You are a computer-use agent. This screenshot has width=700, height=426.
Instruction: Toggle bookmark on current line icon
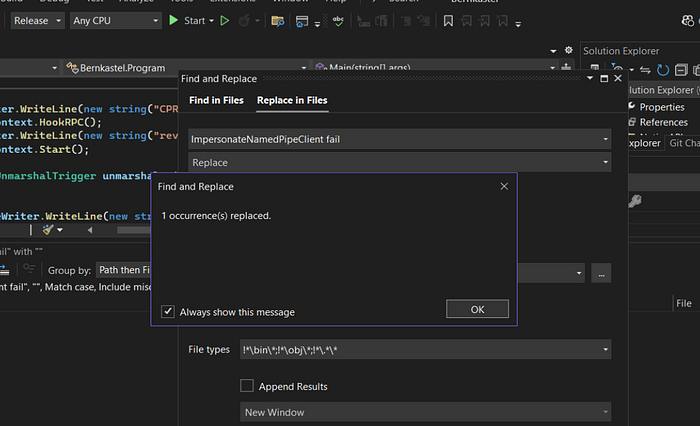(448, 21)
